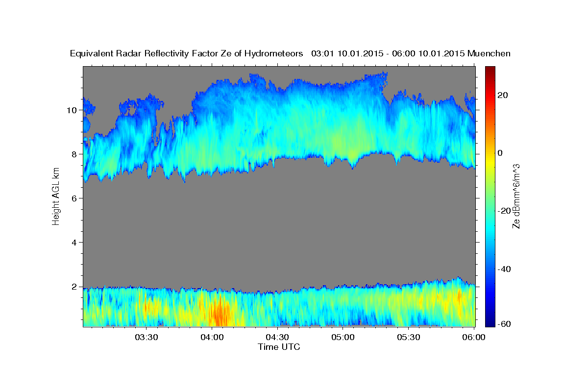This screenshot has height=392, width=588.
Task: Pick the dark red top of the colorbar
Action: (x=490, y=70)
